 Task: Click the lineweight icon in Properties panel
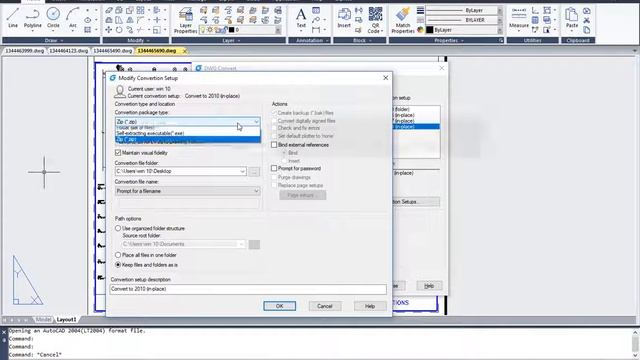[420, 10]
